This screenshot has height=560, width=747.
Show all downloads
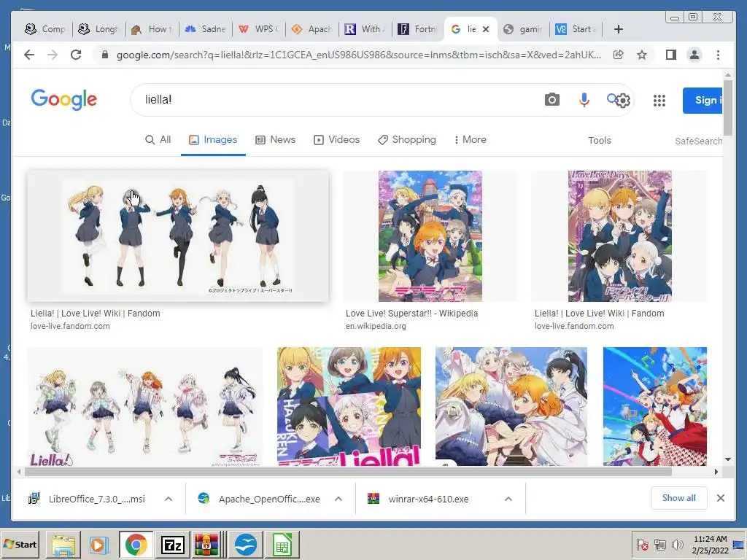[679, 497]
